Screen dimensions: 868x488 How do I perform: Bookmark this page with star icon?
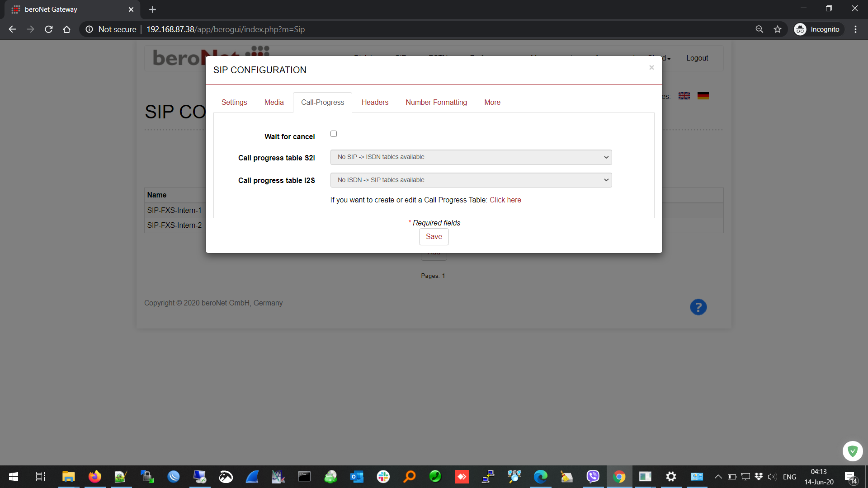[778, 29]
